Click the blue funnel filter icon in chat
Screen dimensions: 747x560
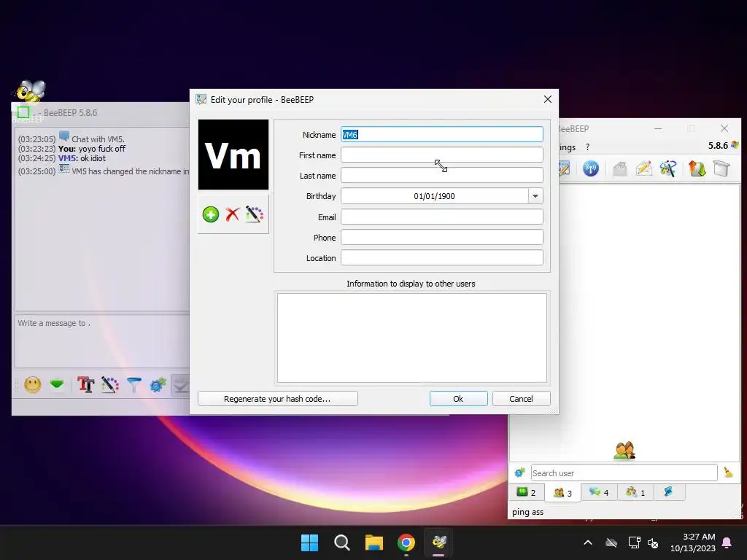click(134, 384)
